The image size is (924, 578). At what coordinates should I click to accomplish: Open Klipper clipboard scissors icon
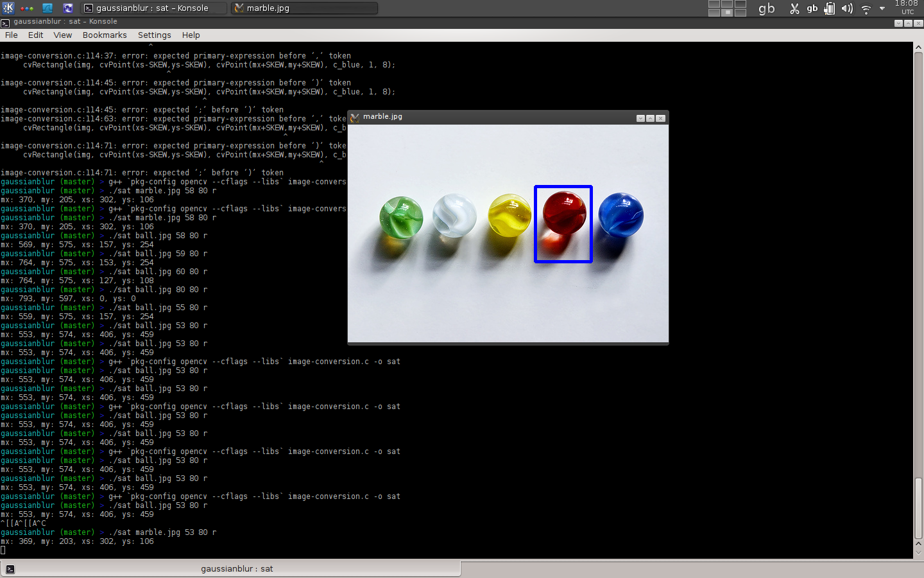coord(794,8)
